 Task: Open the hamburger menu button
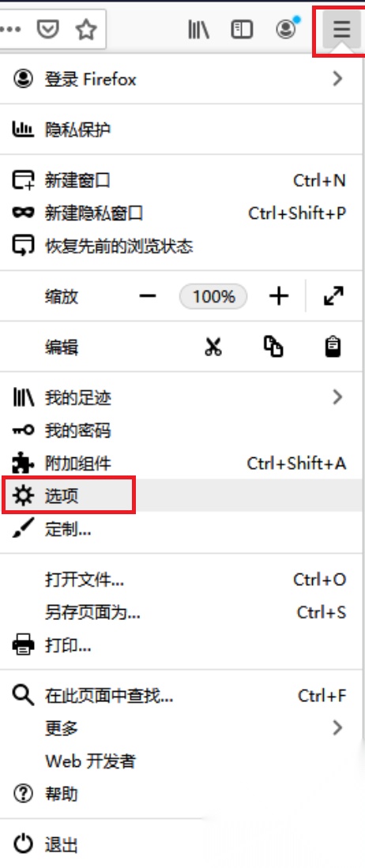pos(342,28)
